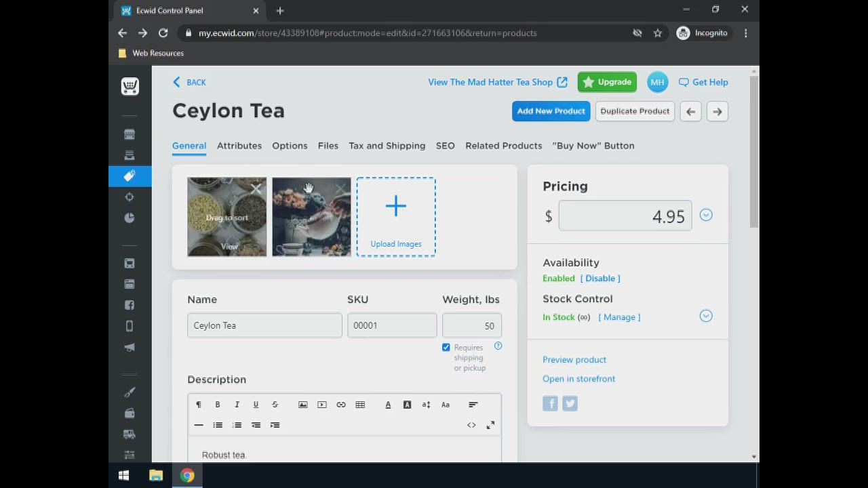Insert a horizontal line in the description

click(x=199, y=425)
